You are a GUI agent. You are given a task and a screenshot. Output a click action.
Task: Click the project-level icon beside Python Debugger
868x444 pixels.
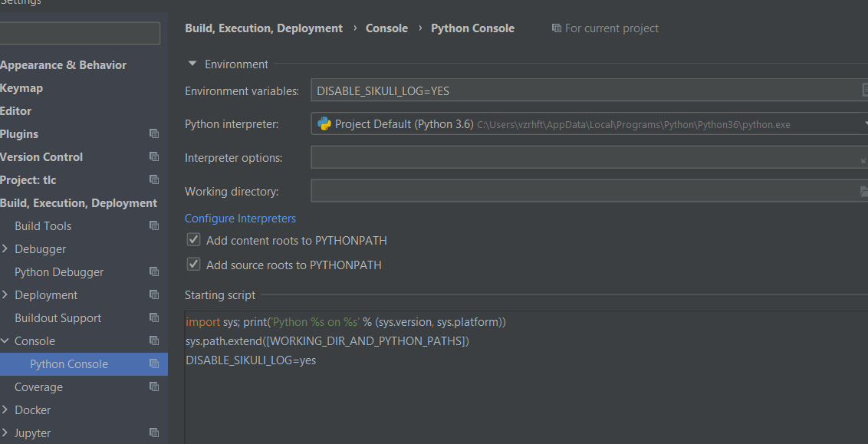coord(154,272)
